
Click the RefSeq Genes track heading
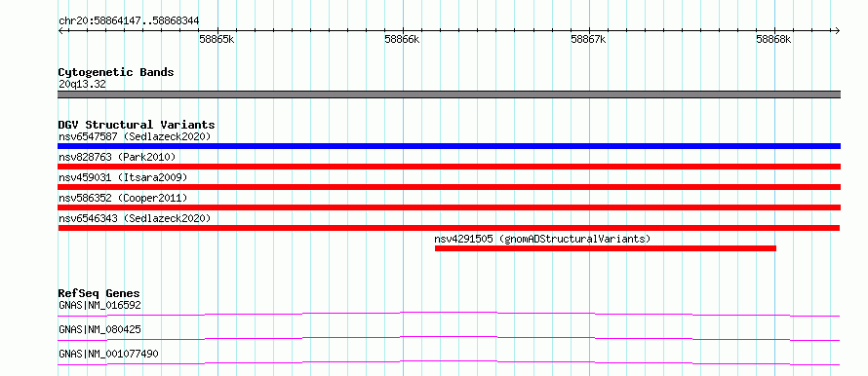coord(99,293)
